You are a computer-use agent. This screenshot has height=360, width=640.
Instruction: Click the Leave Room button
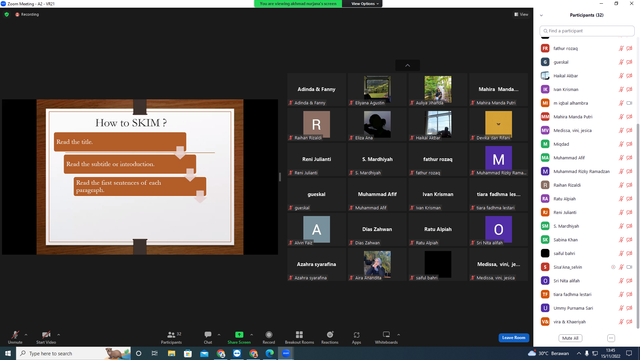pyautogui.click(x=513, y=338)
